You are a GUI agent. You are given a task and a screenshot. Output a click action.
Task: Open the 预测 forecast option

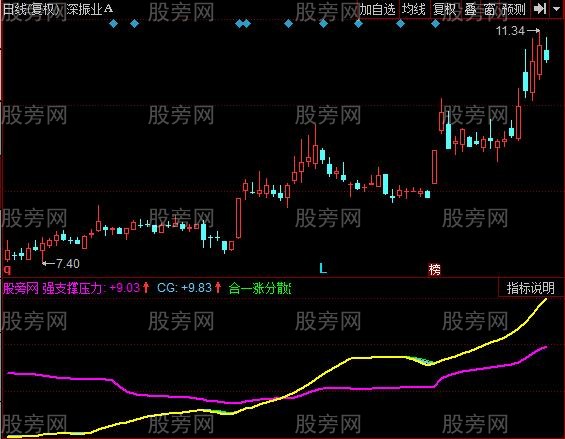(514, 9)
